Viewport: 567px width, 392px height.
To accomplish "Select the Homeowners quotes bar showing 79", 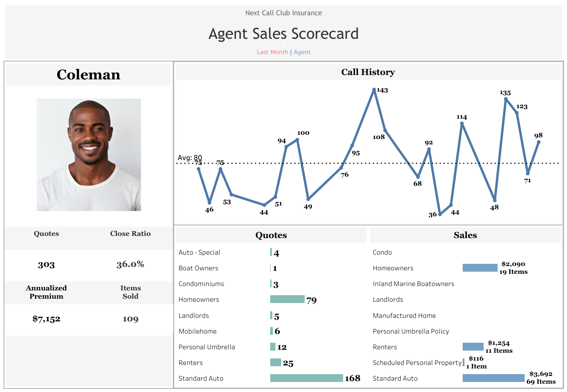I will point(288,300).
